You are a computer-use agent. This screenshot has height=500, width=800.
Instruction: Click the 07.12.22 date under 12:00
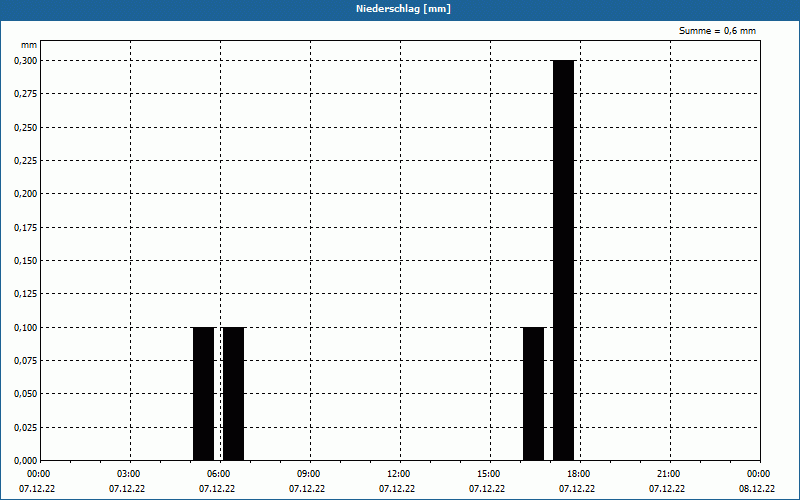397,488
